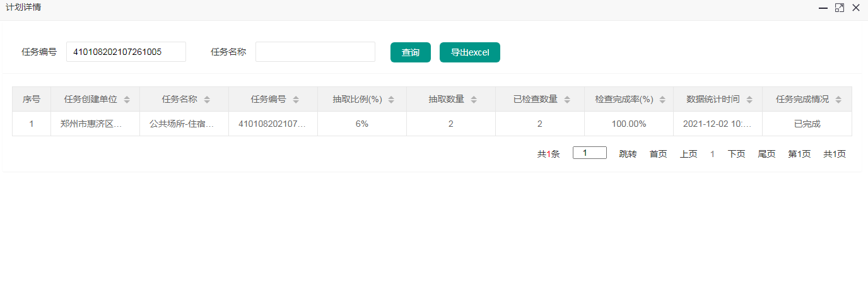
Task: Click the 查询 search button
Action: click(x=411, y=52)
